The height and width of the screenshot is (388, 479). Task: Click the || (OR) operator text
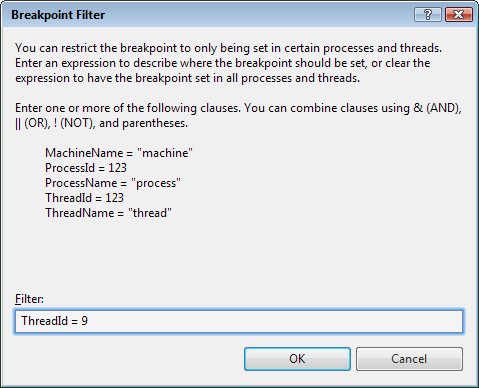coord(32,123)
